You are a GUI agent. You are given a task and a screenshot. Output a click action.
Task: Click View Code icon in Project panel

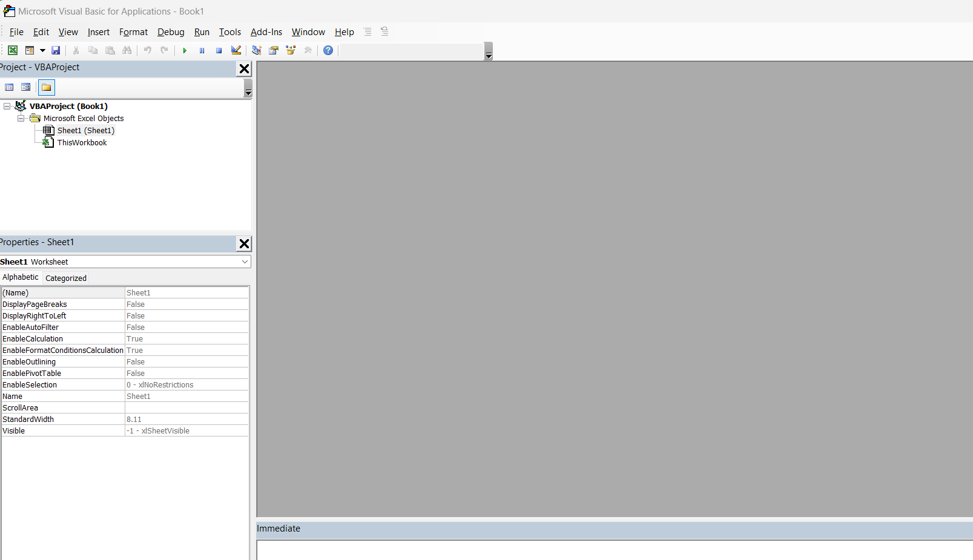tap(9, 87)
